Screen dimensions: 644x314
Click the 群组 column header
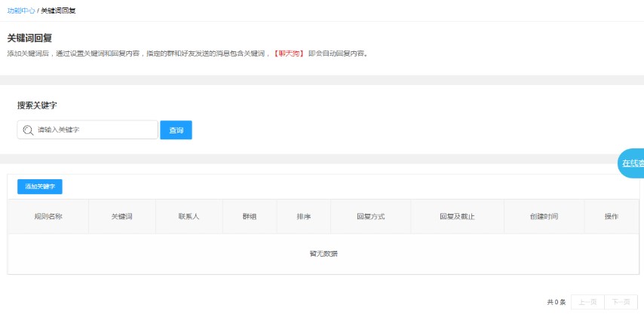[249, 217]
